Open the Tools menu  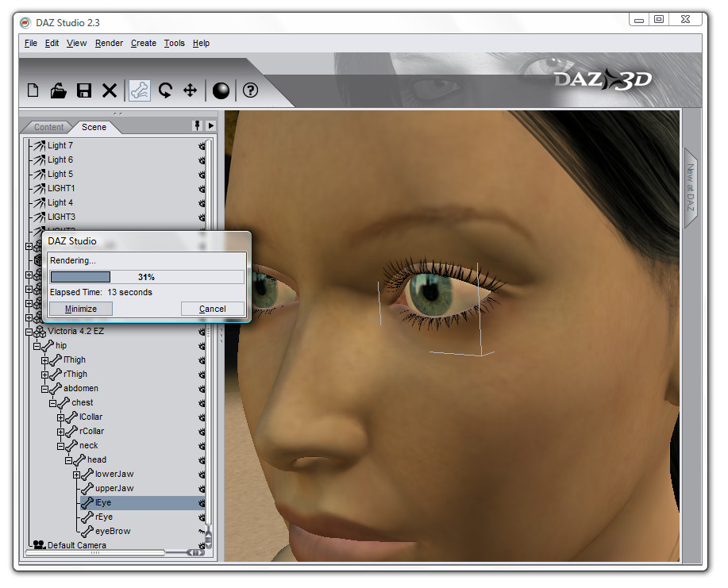[x=174, y=43]
